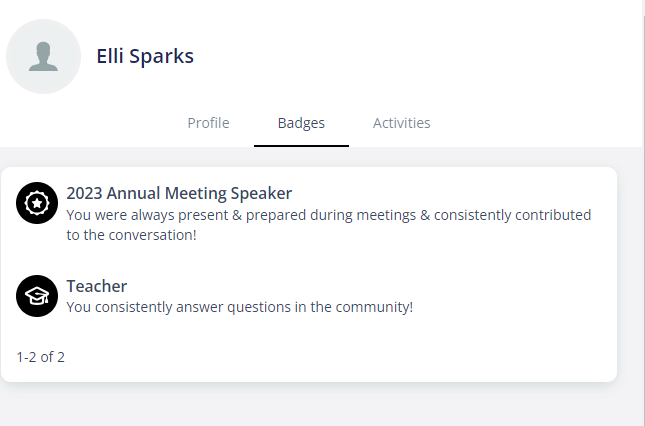This screenshot has width=645, height=426.
Task: Select the Badges tab
Action: tap(301, 123)
